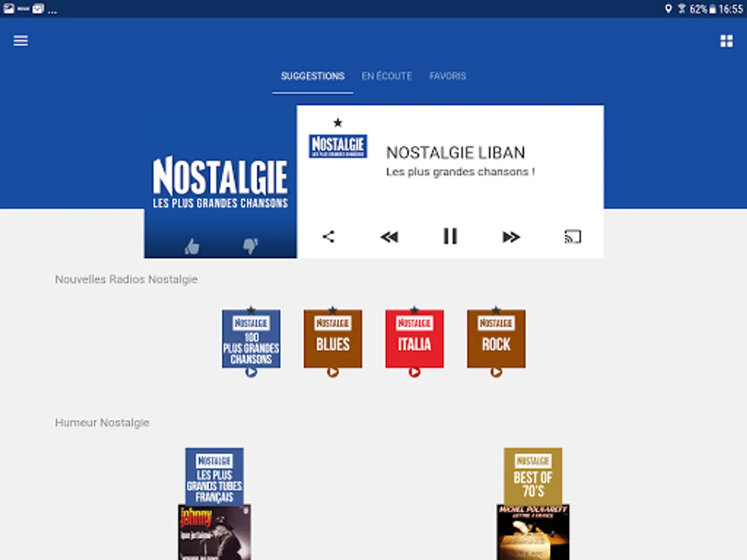
Task: Switch to the En écoute tab
Action: 387,76
